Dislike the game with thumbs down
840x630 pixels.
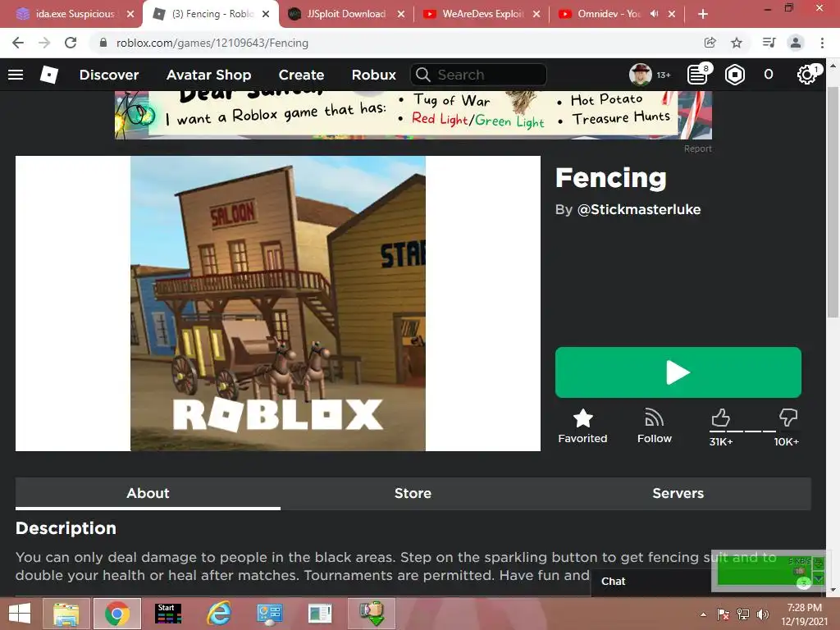coord(788,418)
